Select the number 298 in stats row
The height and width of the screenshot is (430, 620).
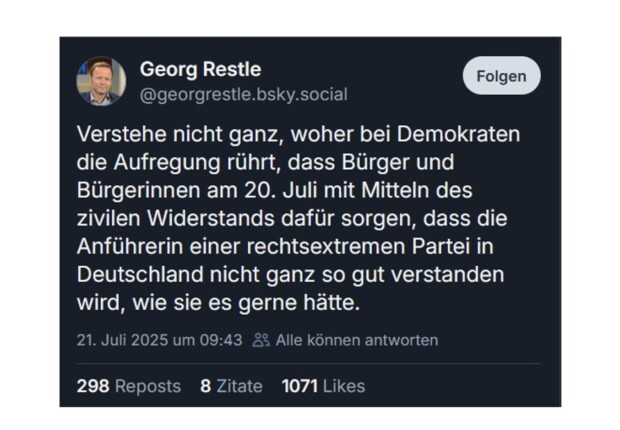pyautogui.click(x=93, y=386)
